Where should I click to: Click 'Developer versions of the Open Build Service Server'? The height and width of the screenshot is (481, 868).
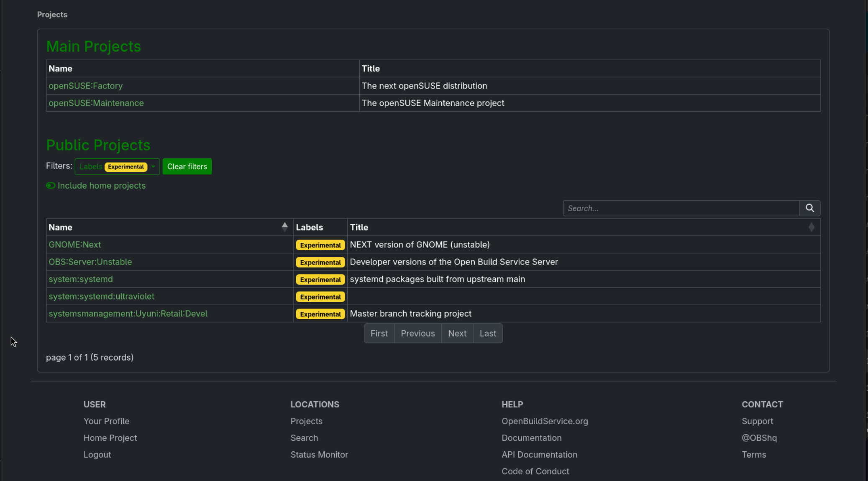tap(454, 262)
